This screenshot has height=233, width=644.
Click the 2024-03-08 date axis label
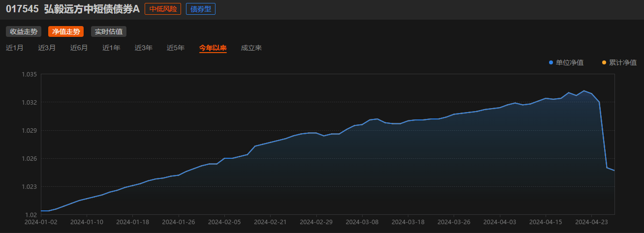(362, 222)
